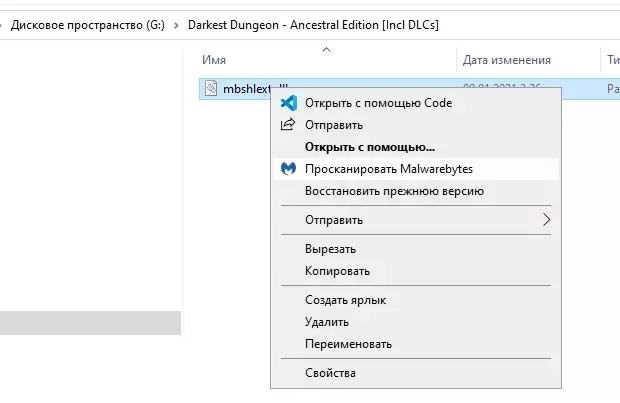
Task: Select the mbshlext file icon
Action: click(211, 88)
